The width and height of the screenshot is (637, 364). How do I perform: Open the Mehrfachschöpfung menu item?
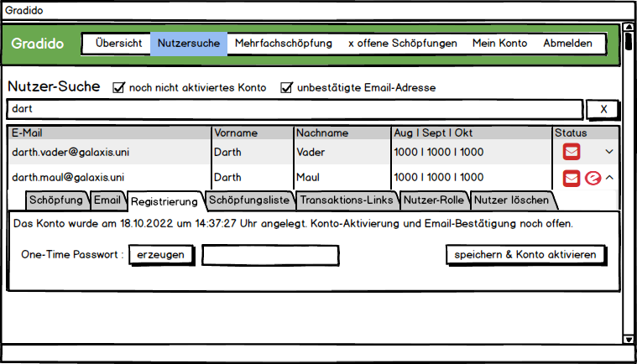coord(284,44)
